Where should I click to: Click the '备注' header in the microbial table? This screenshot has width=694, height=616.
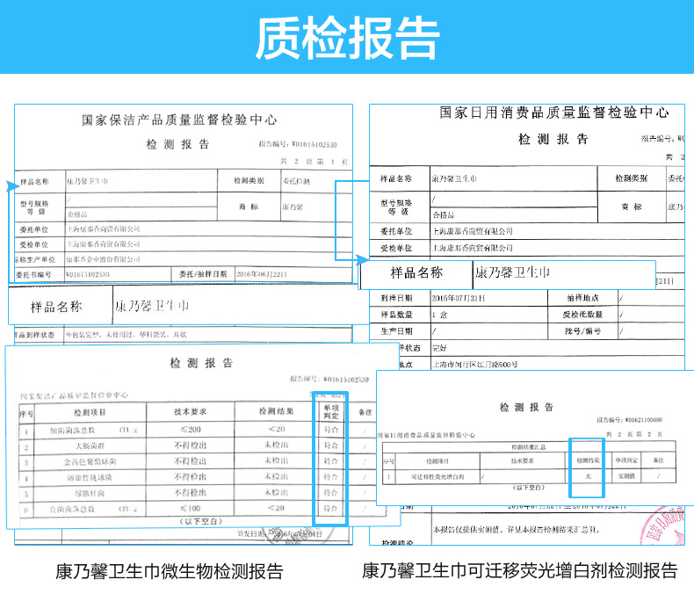[365, 412]
